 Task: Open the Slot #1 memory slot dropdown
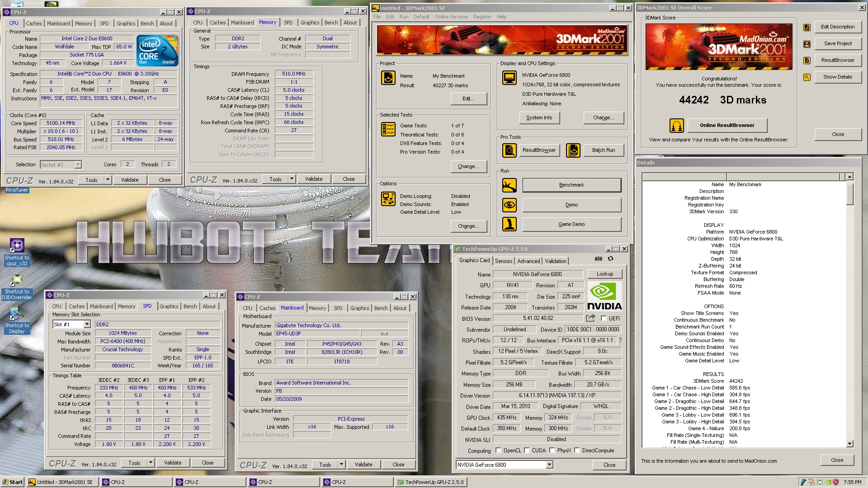[x=87, y=324]
